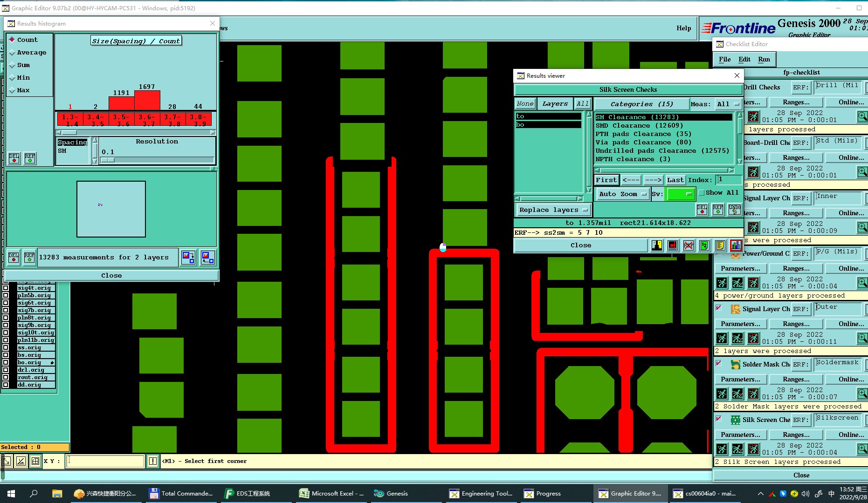Viewport: 868px width, 503px height.
Task: Click the 1697 count histogram bar
Action: point(147,100)
